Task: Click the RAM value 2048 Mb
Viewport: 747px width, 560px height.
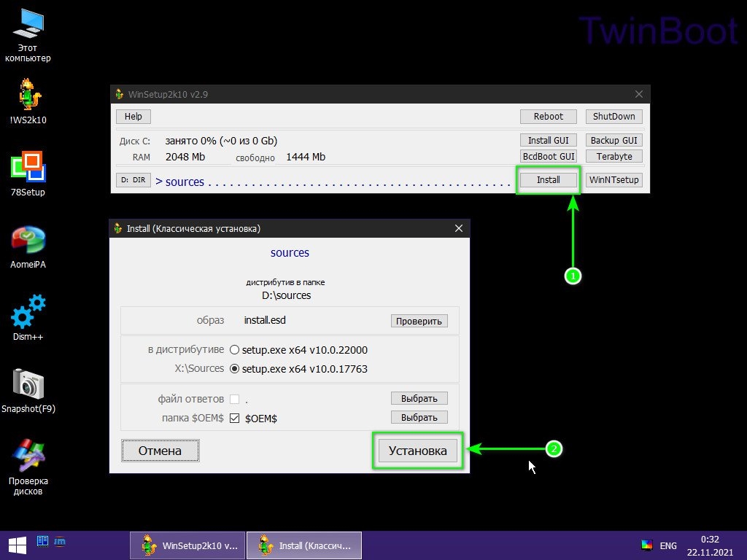Action: [x=185, y=157]
